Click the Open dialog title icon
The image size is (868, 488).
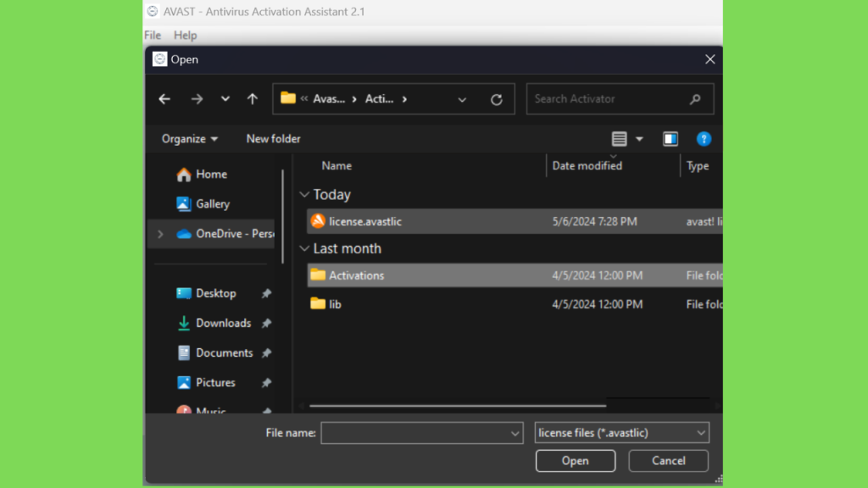[x=160, y=59]
